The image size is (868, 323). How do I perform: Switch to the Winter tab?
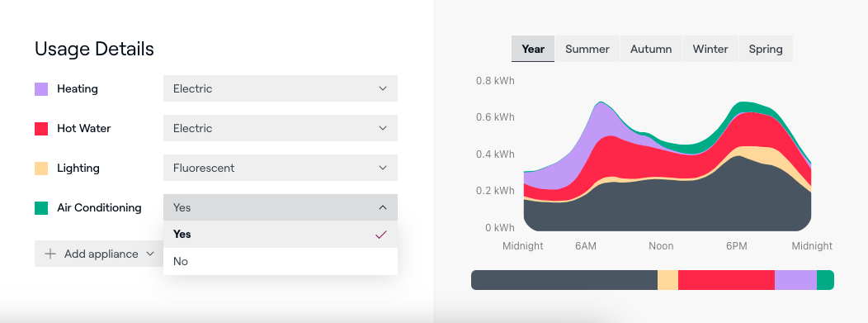click(x=710, y=49)
